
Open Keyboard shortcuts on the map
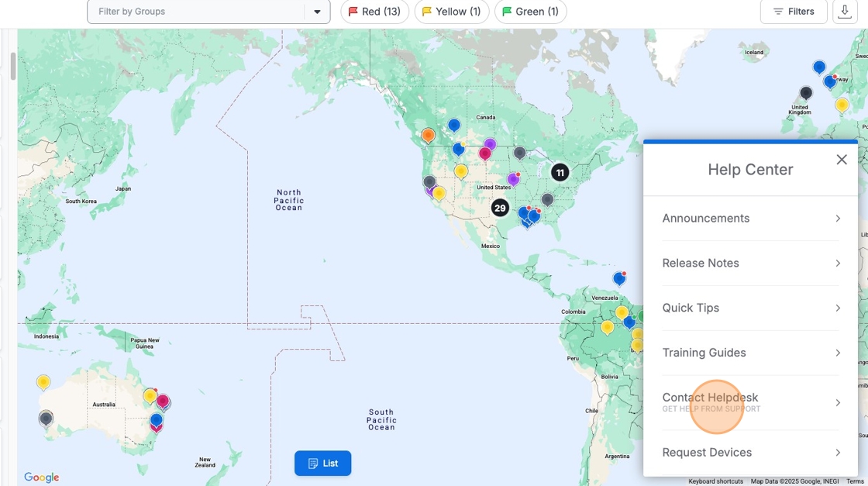(716, 481)
